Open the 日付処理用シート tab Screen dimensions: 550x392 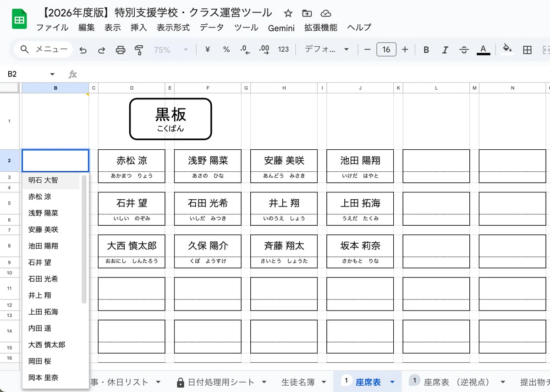221,382
